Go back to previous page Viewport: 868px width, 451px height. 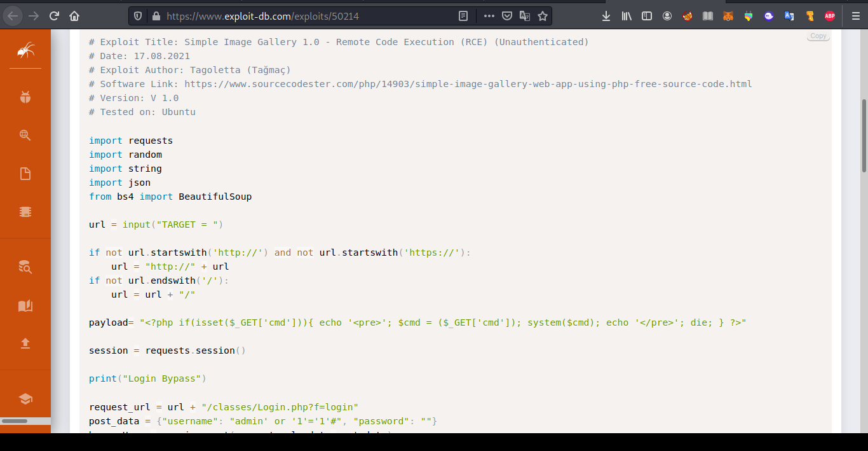14,16
